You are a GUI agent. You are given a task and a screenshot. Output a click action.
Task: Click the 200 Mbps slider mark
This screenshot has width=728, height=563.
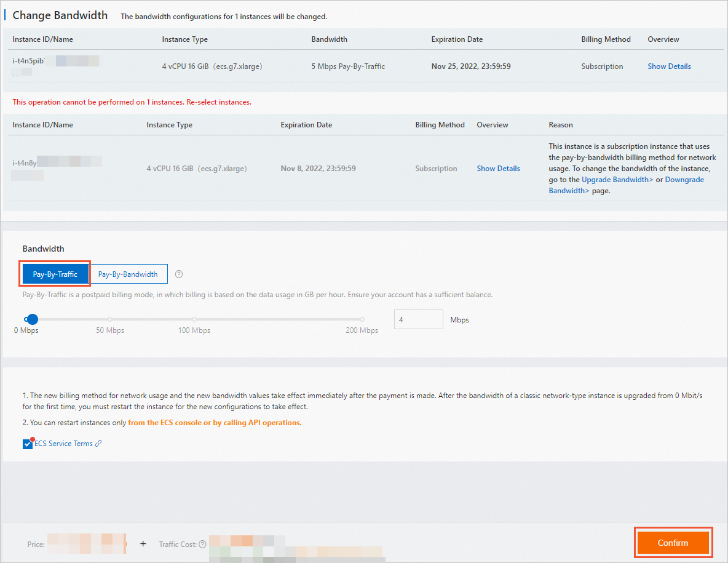click(x=362, y=319)
